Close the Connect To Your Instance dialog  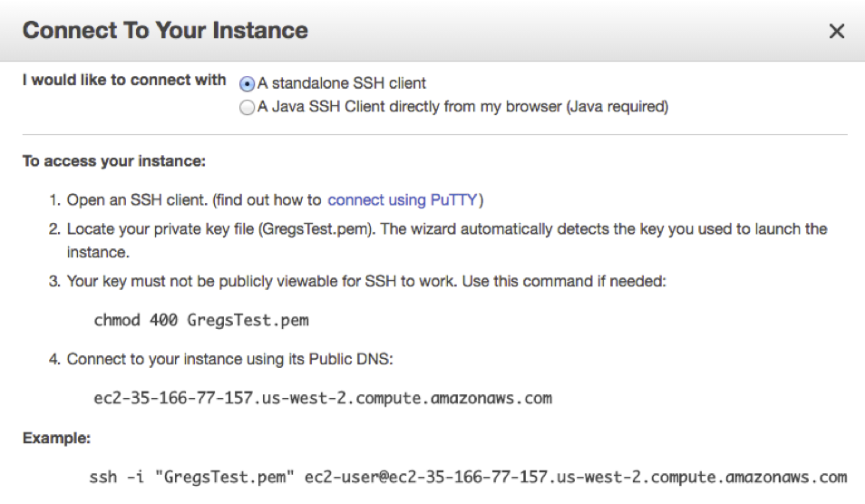tap(836, 32)
